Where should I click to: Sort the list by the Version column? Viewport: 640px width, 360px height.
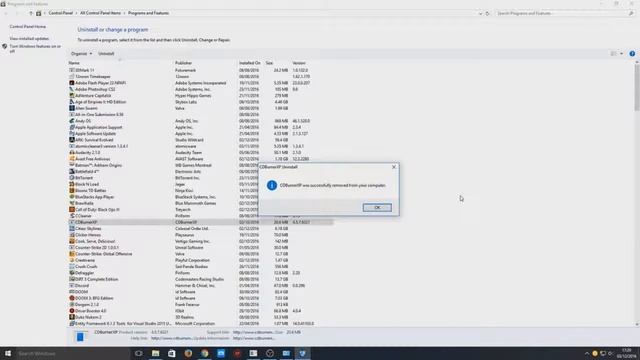299,63
